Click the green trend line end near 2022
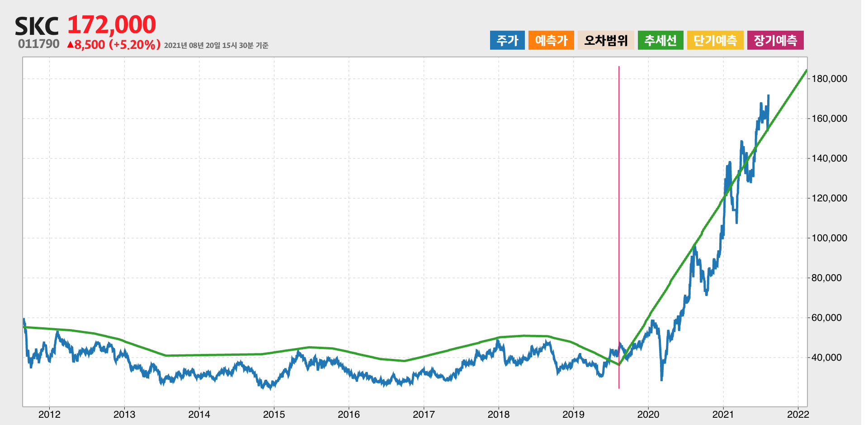Image resolution: width=868 pixels, height=425 pixels. (x=806, y=71)
